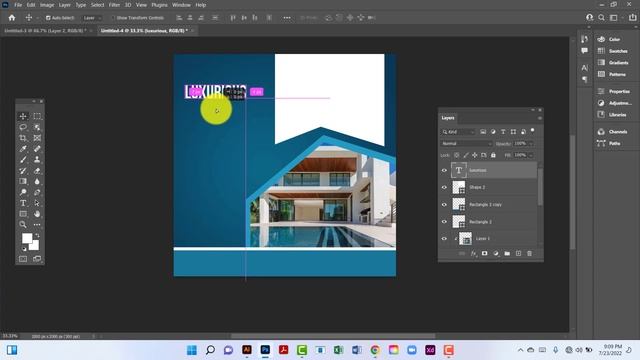Image resolution: width=640 pixels, height=360 pixels.
Task: Select the Rectangular Marquee tool
Action: tap(37, 116)
